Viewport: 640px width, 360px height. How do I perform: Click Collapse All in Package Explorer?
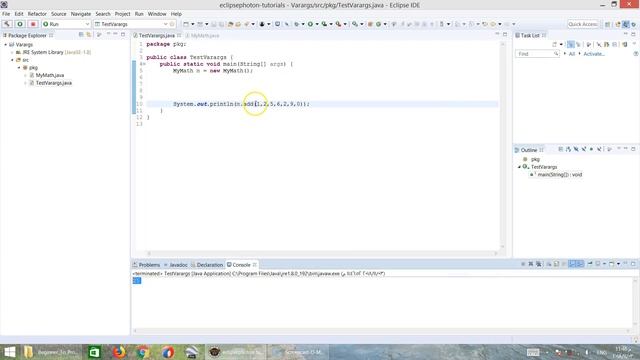(x=81, y=35)
